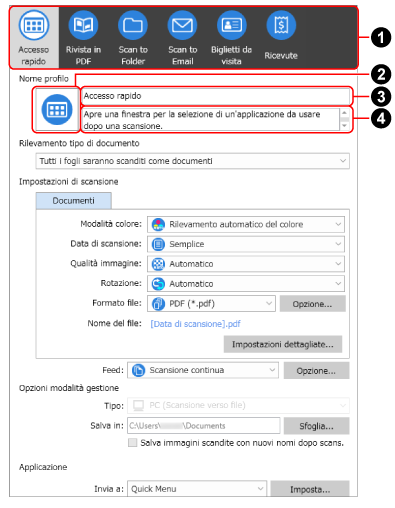Expand the Formato file PDF dropdown
This screenshot has width=395, height=508.
click(211, 304)
